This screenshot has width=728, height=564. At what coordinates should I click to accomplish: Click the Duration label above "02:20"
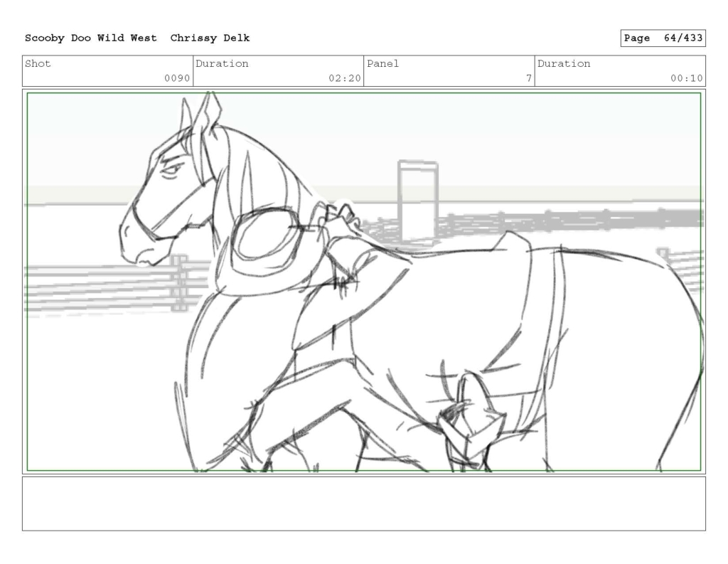(222, 63)
